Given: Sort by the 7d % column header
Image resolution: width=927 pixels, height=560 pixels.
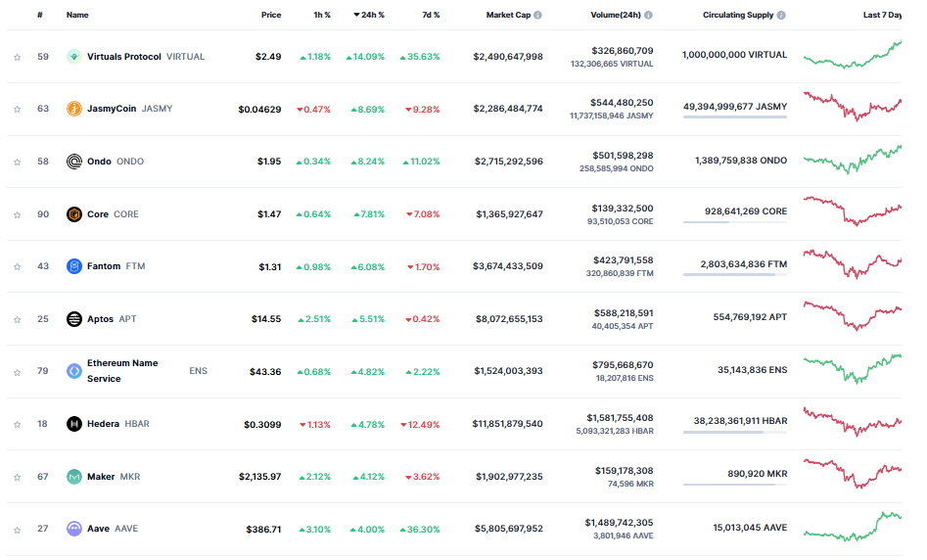Looking at the screenshot, I should pos(431,15).
